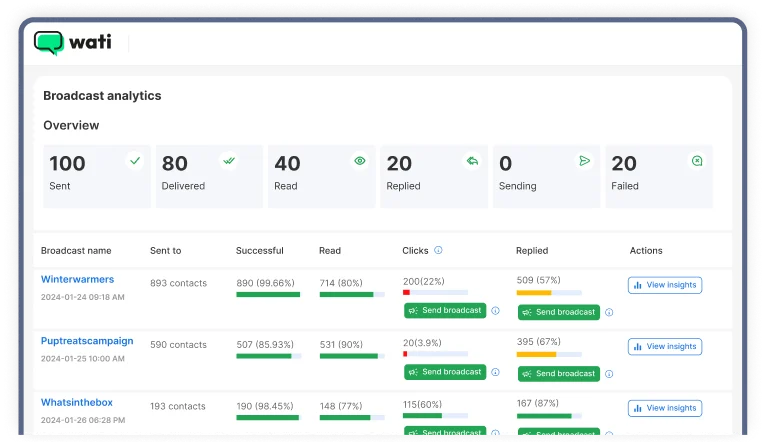Image resolution: width=765 pixels, height=442 pixels.
Task: Click the Replied arrow icon
Action: coord(472,160)
